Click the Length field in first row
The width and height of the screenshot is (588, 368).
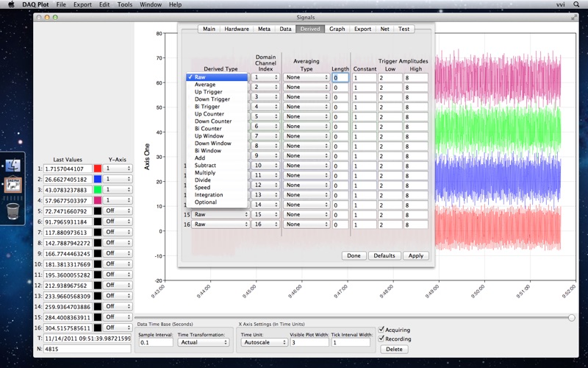340,78
